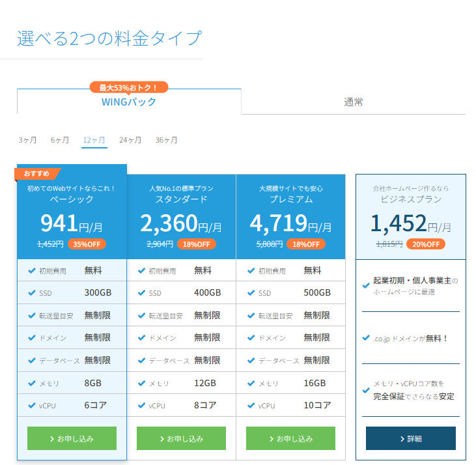Click the 35%OFF badge on ベーシック

click(87, 244)
